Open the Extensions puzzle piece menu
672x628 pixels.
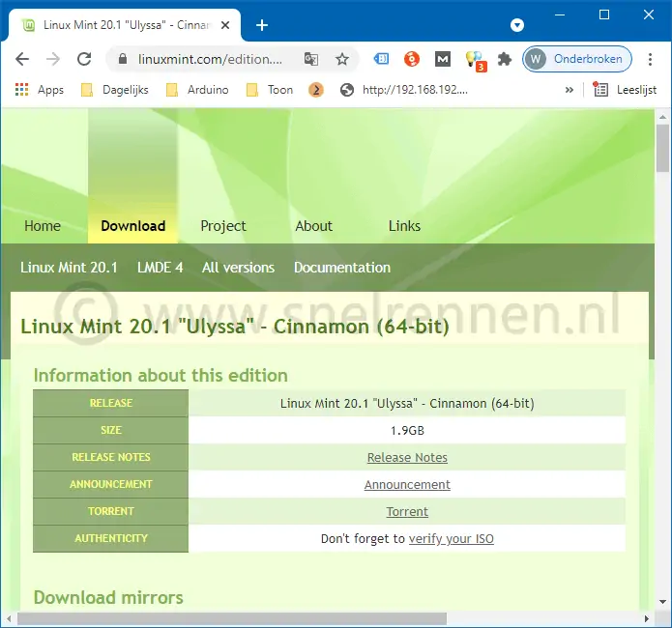coord(505,59)
